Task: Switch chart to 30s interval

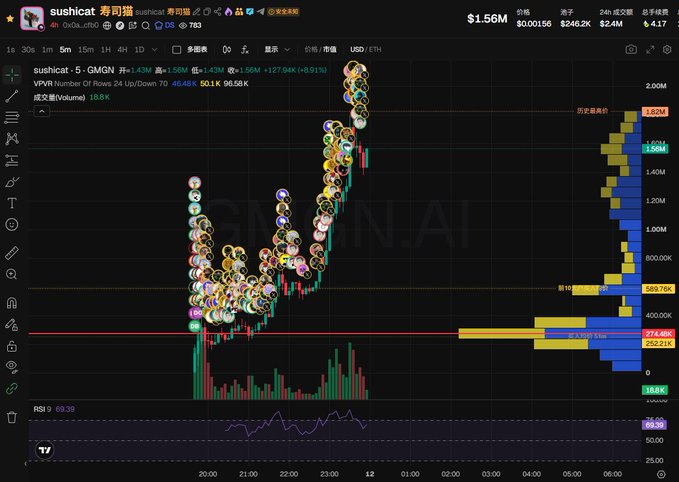Action: tap(28, 50)
